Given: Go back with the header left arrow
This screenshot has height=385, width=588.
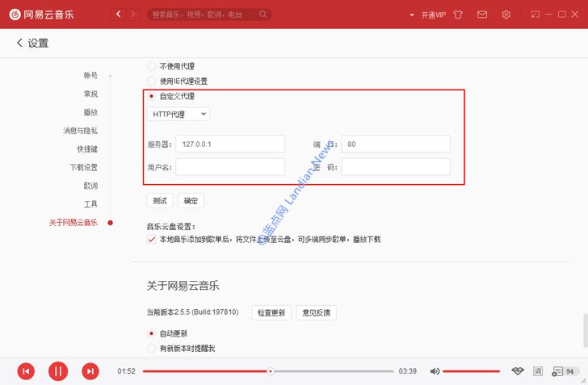Looking at the screenshot, I should (x=119, y=15).
